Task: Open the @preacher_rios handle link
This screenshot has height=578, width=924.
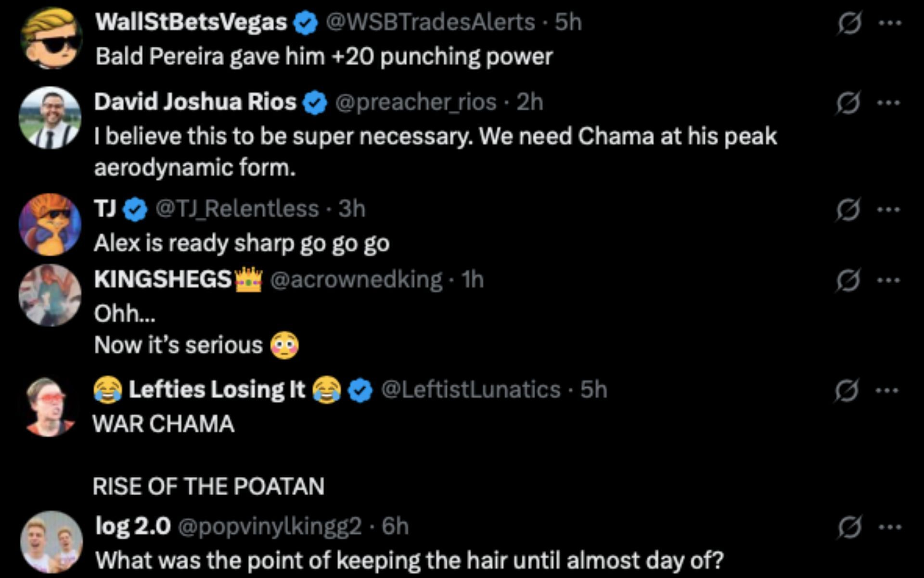Action: (415, 102)
